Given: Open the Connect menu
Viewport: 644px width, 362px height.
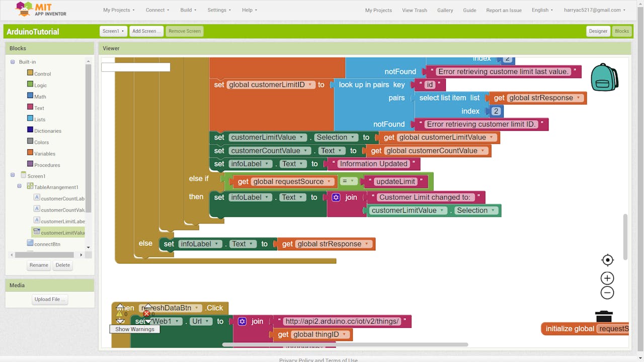Looking at the screenshot, I should click(157, 10).
